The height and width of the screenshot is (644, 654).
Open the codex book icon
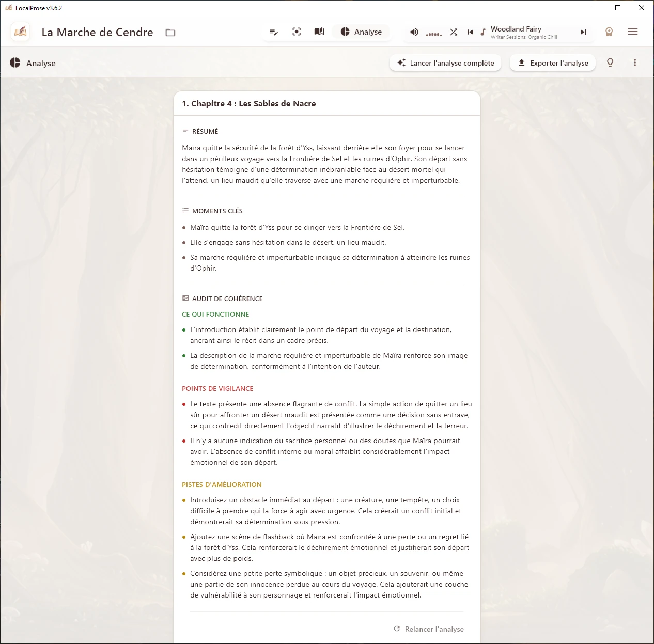pos(319,32)
